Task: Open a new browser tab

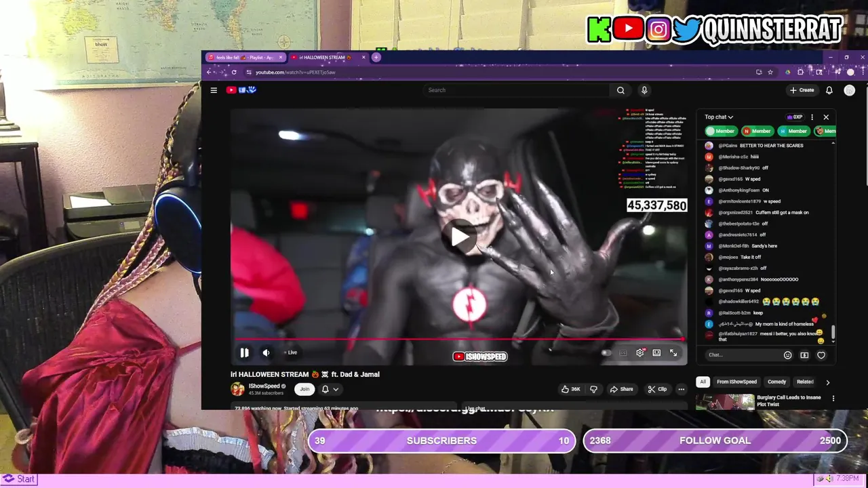Action: [376, 58]
